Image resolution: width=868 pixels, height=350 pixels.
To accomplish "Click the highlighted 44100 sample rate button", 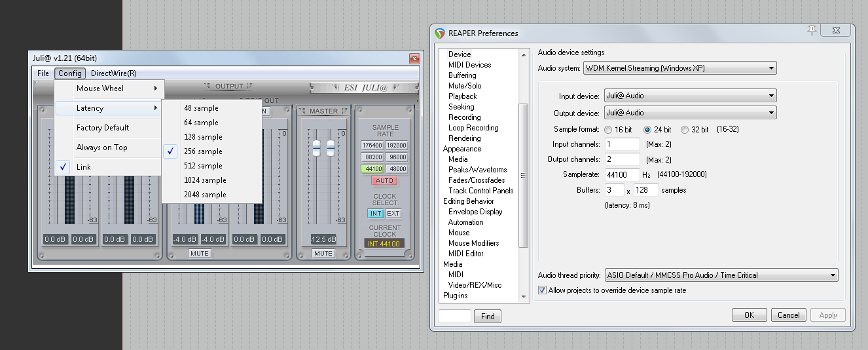I will pos(372,169).
